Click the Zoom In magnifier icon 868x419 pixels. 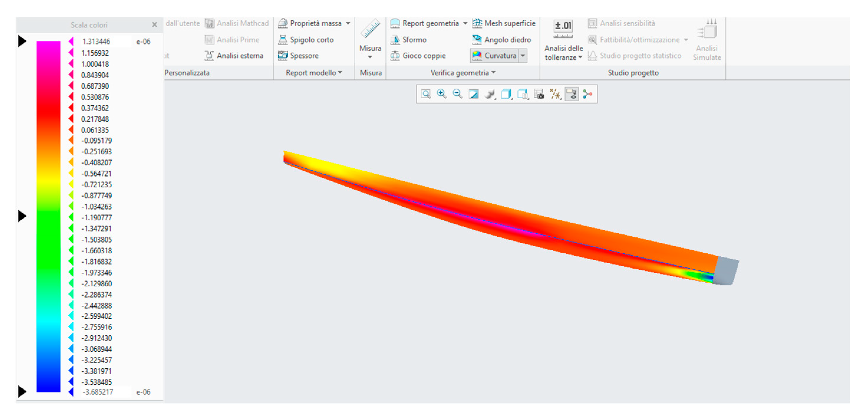tap(441, 94)
